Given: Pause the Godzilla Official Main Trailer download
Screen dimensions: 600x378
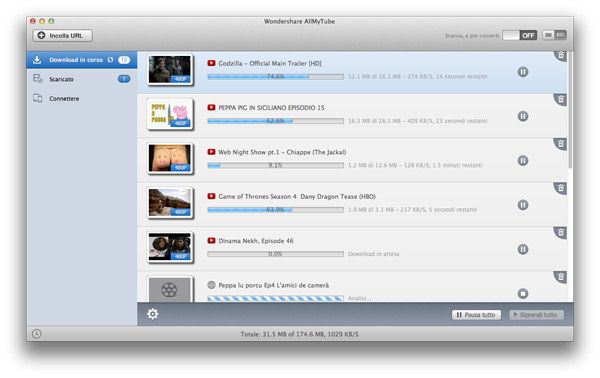Looking at the screenshot, I should click(x=523, y=72).
